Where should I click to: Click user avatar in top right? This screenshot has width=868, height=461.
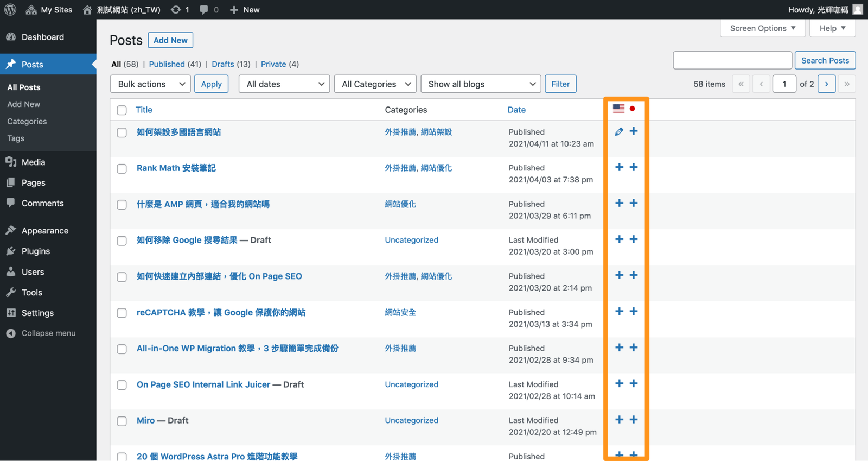(858, 10)
